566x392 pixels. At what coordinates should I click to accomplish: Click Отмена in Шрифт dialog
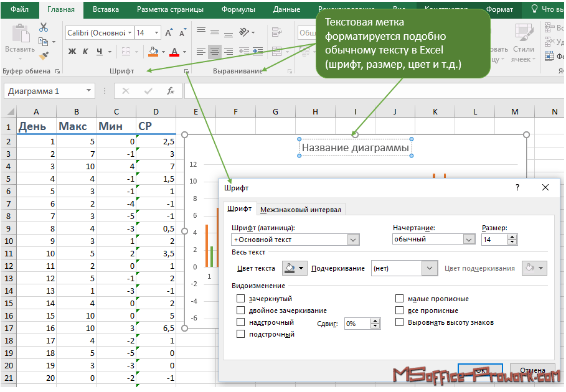pos(532,370)
